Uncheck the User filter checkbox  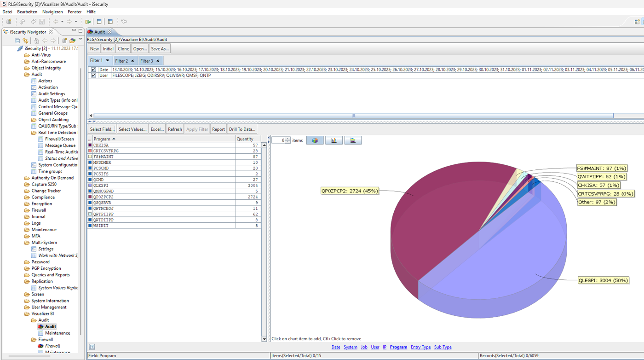[x=93, y=75]
